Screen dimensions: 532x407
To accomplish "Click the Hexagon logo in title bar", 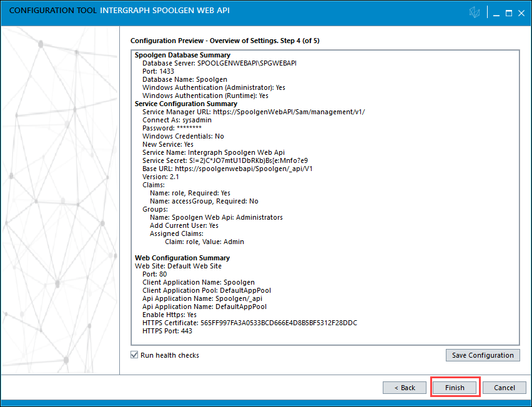I will 476,13.
